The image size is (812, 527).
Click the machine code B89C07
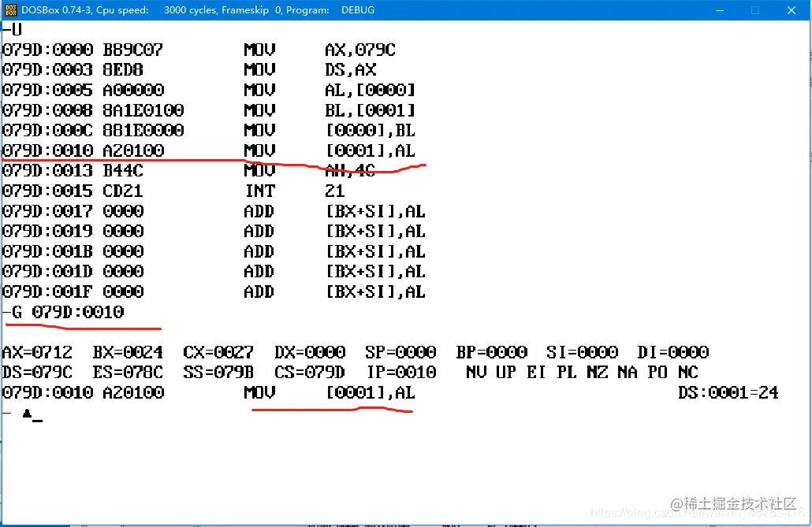click(x=133, y=50)
